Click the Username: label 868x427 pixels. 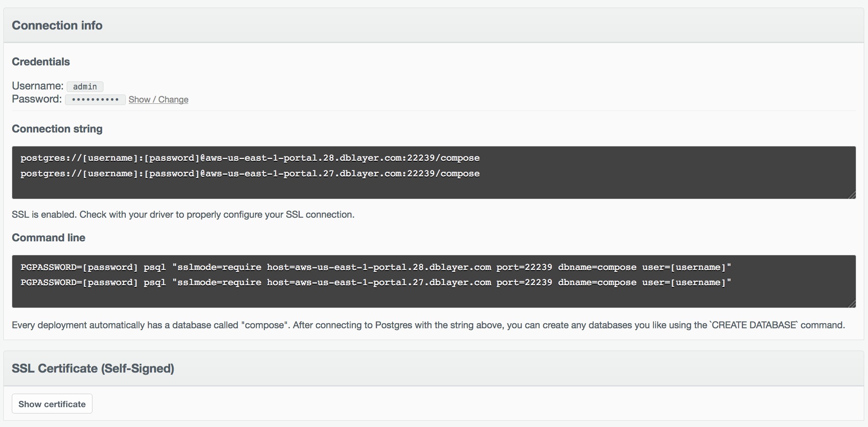pyautogui.click(x=38, y=86)
